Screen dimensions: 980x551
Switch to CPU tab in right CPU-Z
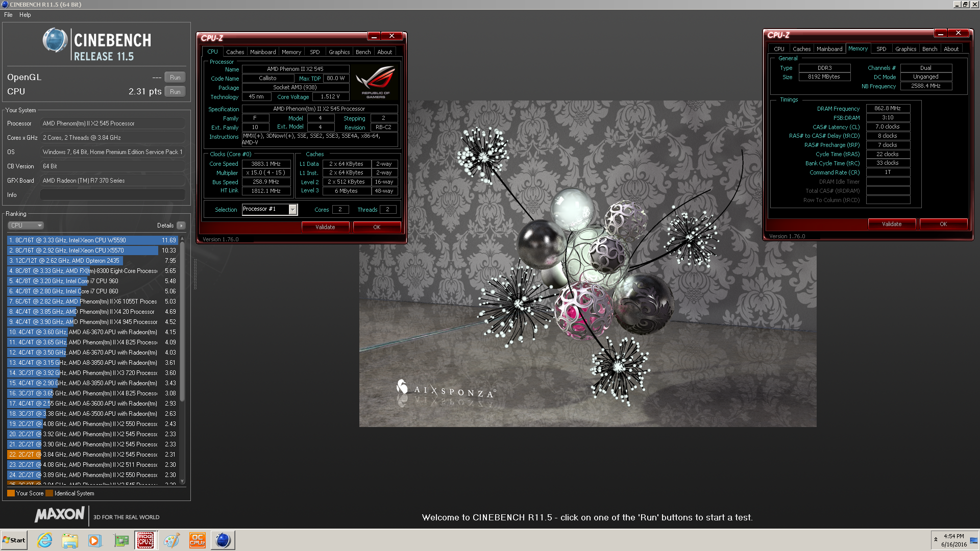[x=779, y=49]
